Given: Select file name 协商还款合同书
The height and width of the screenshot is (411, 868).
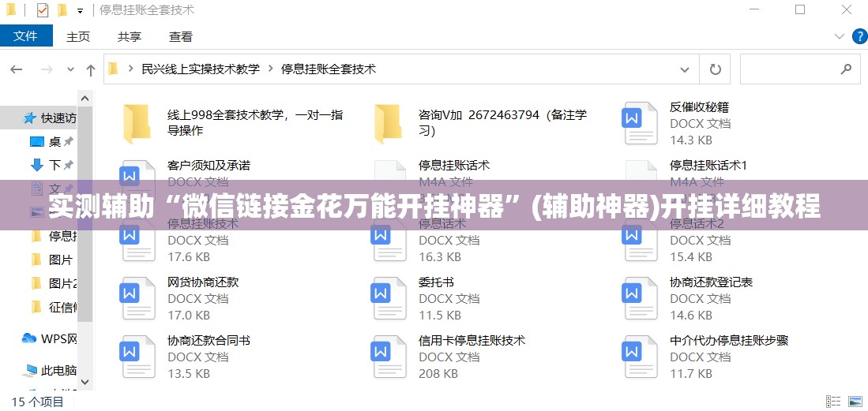Looking at the screenshot, I should click(x=209, y=340).
